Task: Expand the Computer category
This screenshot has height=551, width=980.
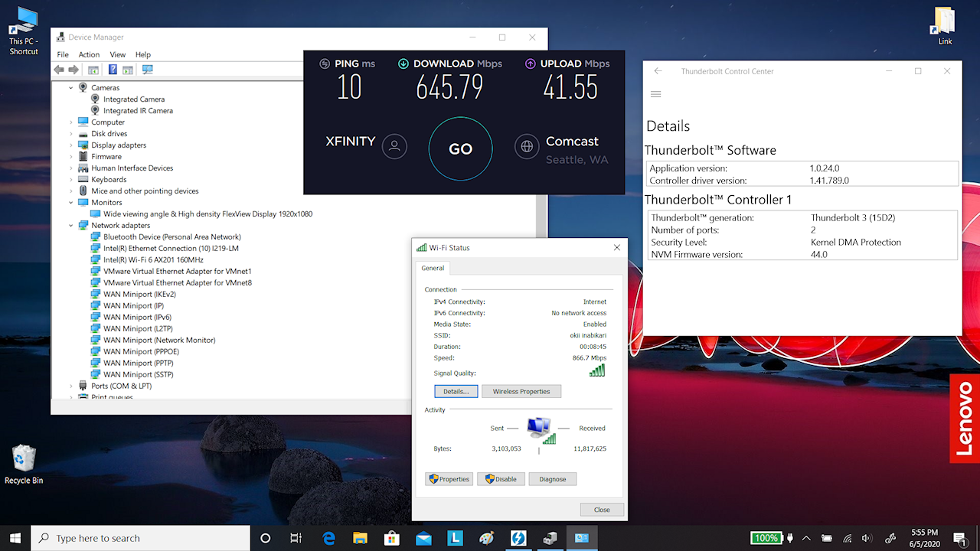Action: pos(71,122)
